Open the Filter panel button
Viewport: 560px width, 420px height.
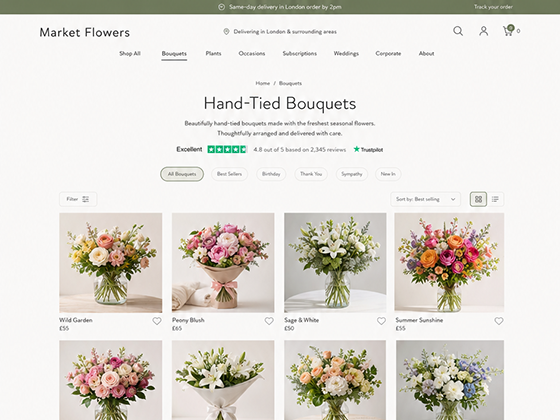(78, 199)
